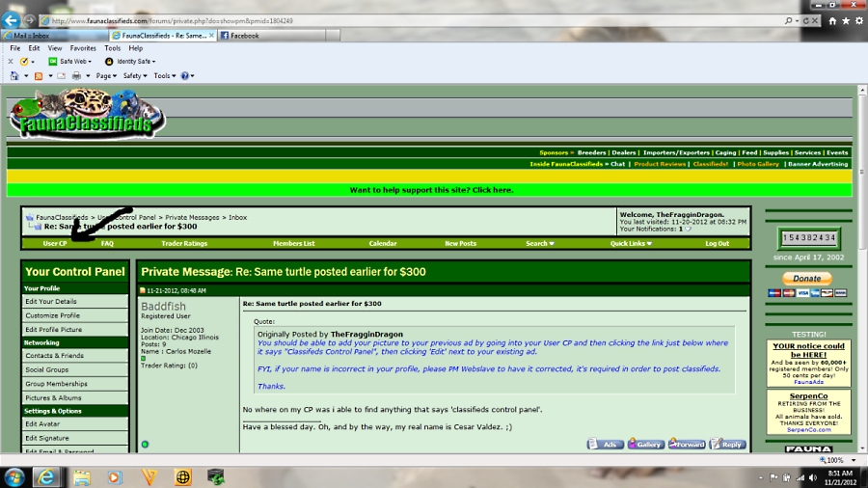This screenshot has width=868, height=488.
Task: Click the breadcrumb home icon beside FaunaClassifieds
Action: coord(29,217)
